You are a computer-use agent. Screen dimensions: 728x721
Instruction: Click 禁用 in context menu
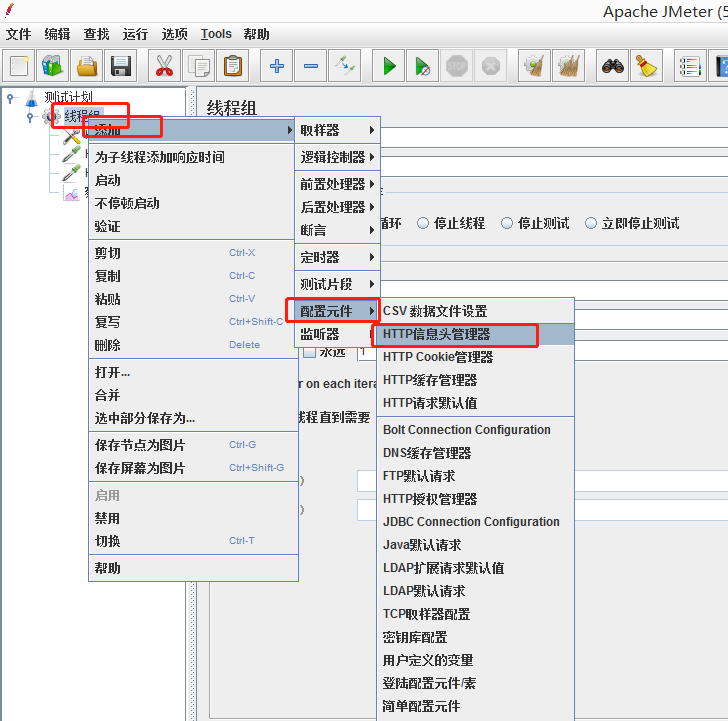pyautogui.click(x=193, y=518)
